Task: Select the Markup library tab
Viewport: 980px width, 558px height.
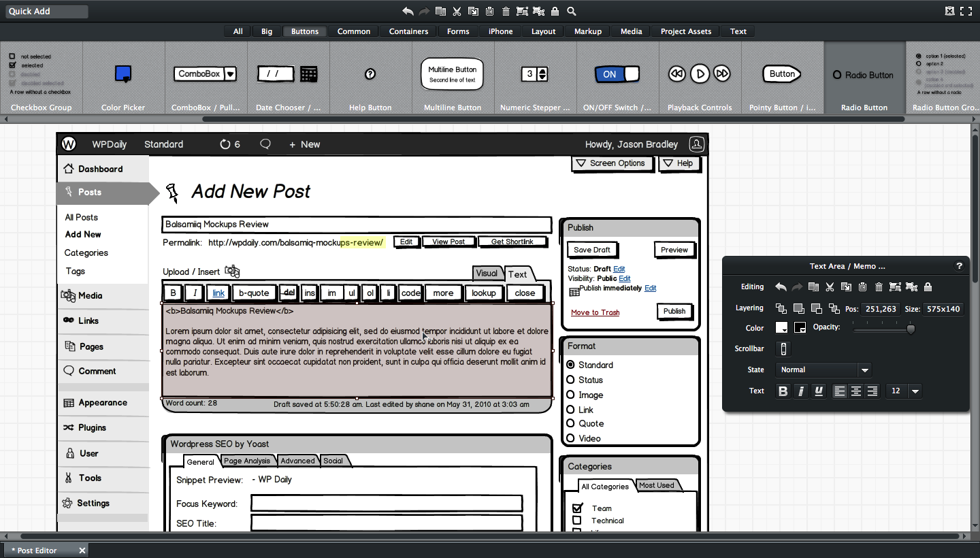Action: (x=587, y=31)
